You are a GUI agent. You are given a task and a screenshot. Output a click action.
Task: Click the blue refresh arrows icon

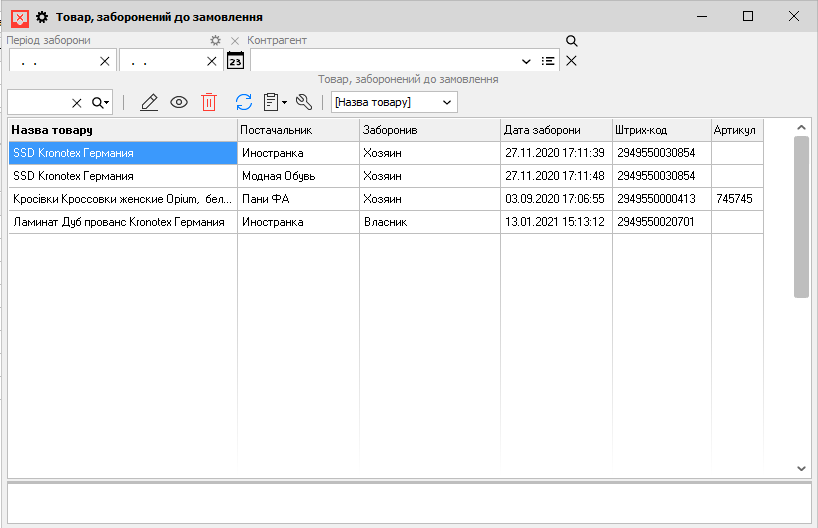coord(244,102)
